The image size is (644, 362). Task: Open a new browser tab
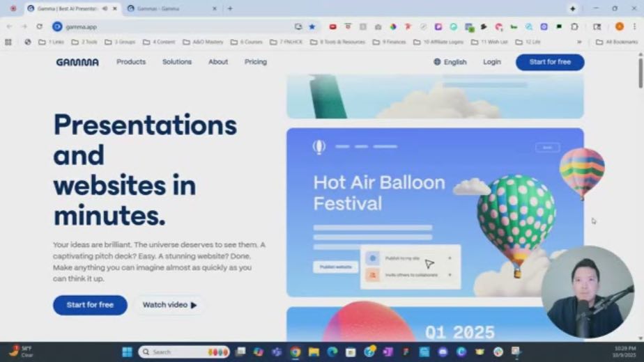click(x=230, y=8)
